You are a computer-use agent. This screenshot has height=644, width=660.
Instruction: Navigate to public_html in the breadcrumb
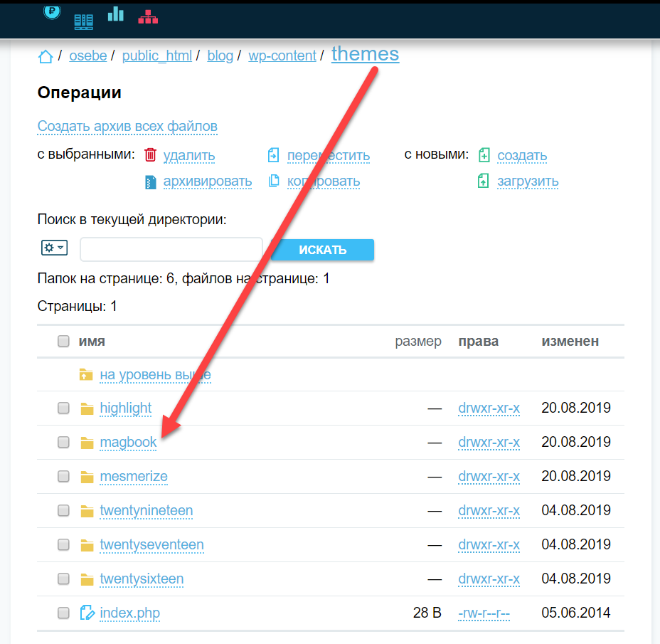click(x=157, y=56)
